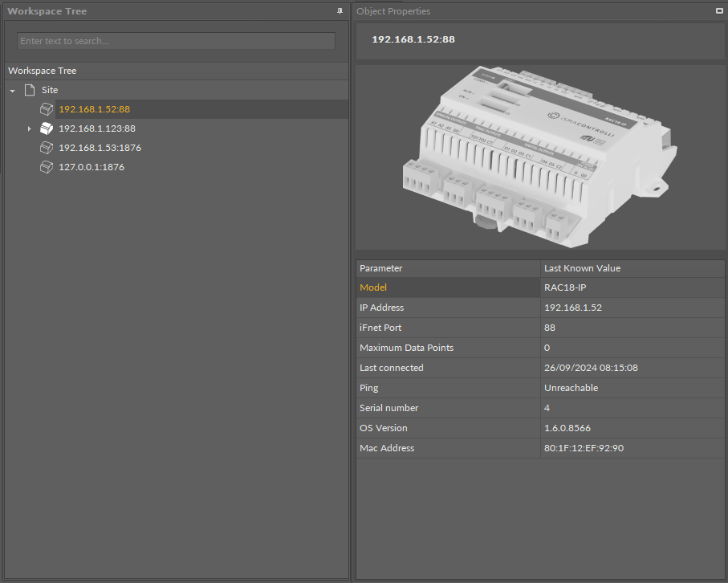Collapse the Site tree node
728x583 pixels.
click(12, 91)
